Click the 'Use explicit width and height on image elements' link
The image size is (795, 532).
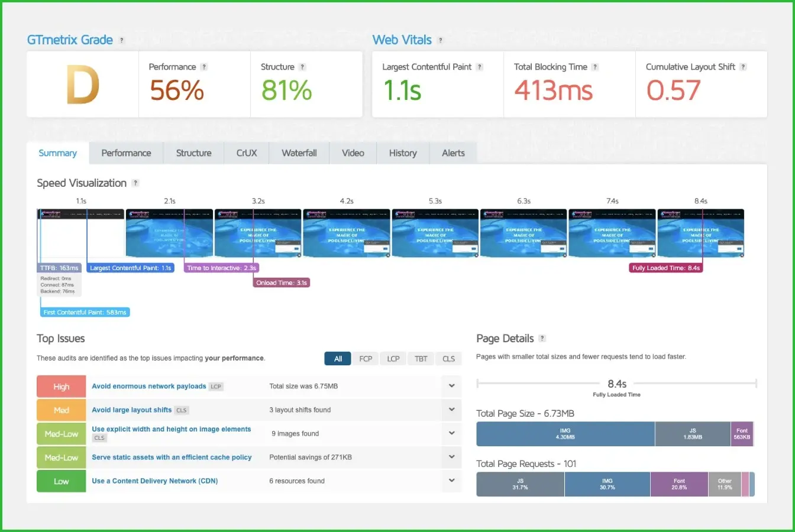tap(171, 429)
